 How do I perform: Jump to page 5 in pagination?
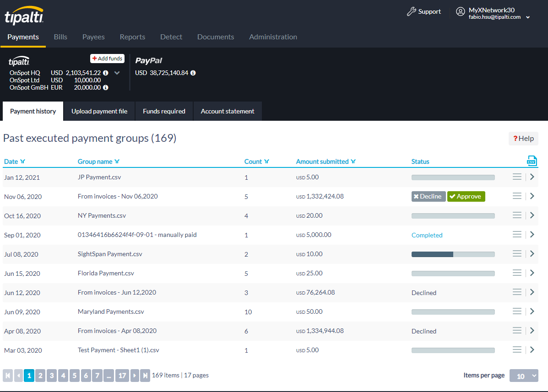tap(75, 376)
